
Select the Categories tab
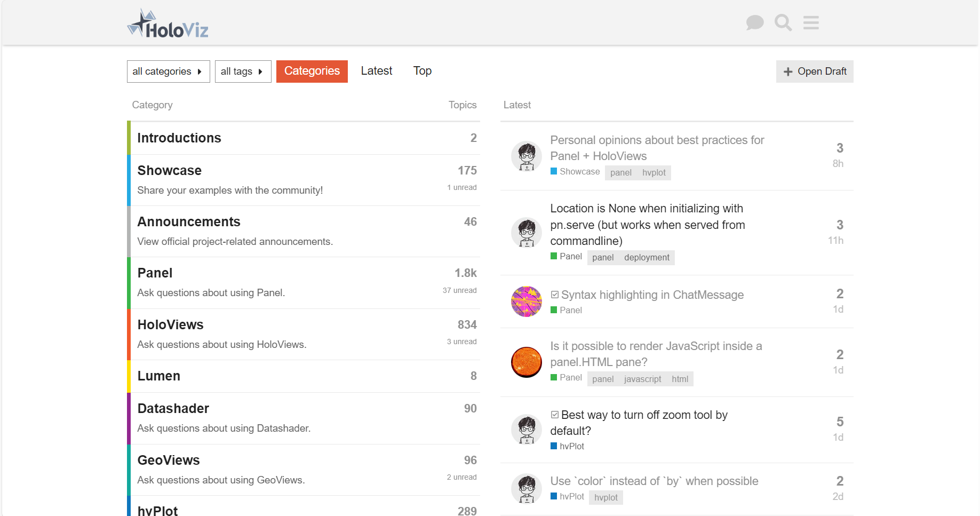(x=312, y=72)
